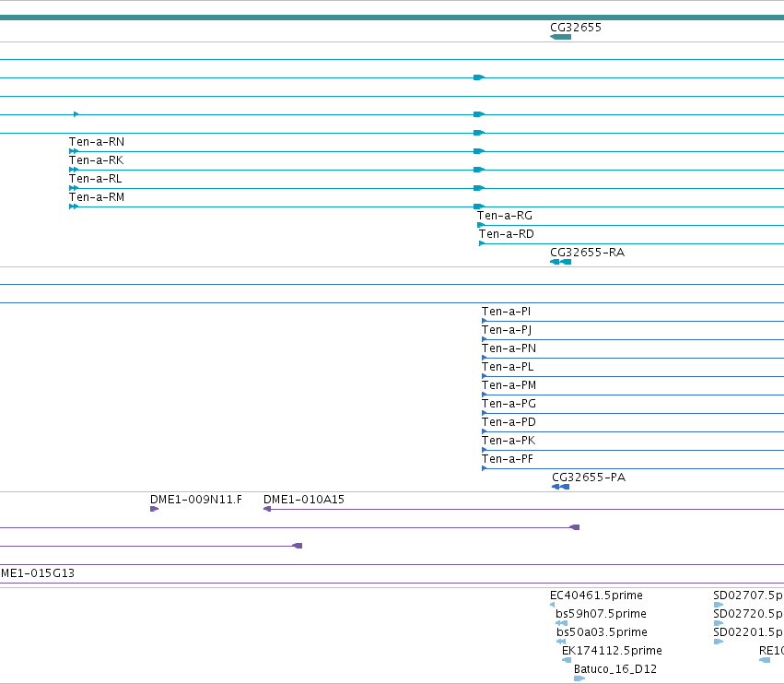Select the Ten-a-RN transcript label

pyautogui.click(x=97, y=142)
